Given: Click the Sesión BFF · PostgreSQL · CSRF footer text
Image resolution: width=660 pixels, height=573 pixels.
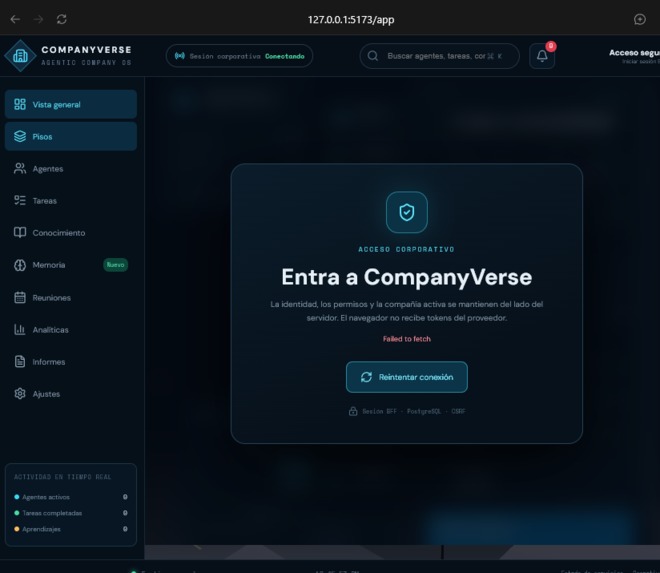Looking at the screenshot, I should coord(414,411).
